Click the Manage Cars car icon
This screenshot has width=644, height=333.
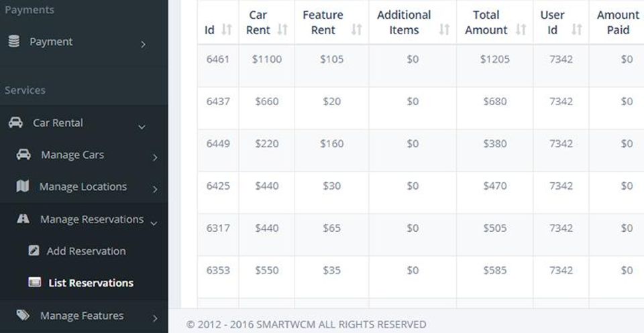tap(23, 155)
